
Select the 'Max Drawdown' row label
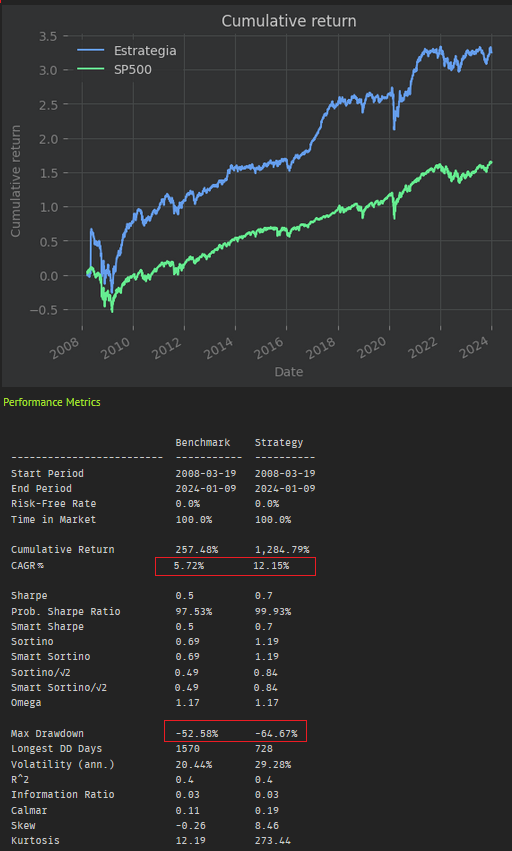pos(47,733)
